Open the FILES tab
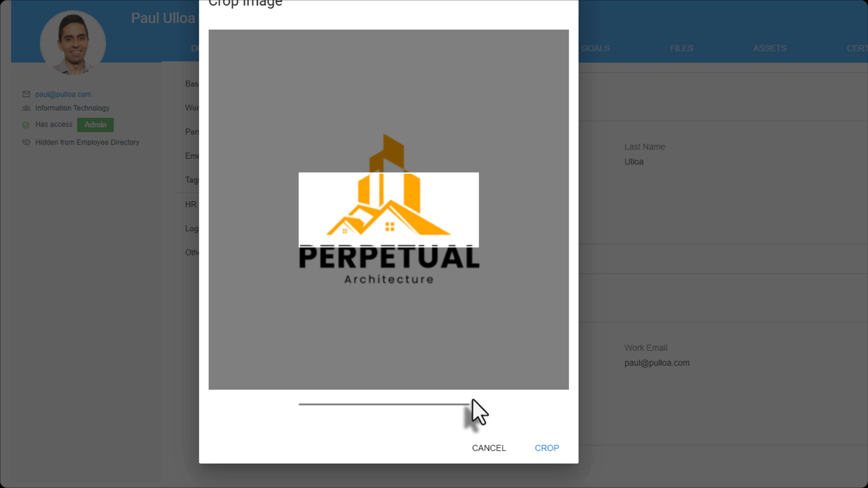 pyautogui.click(x=681, y=48)
